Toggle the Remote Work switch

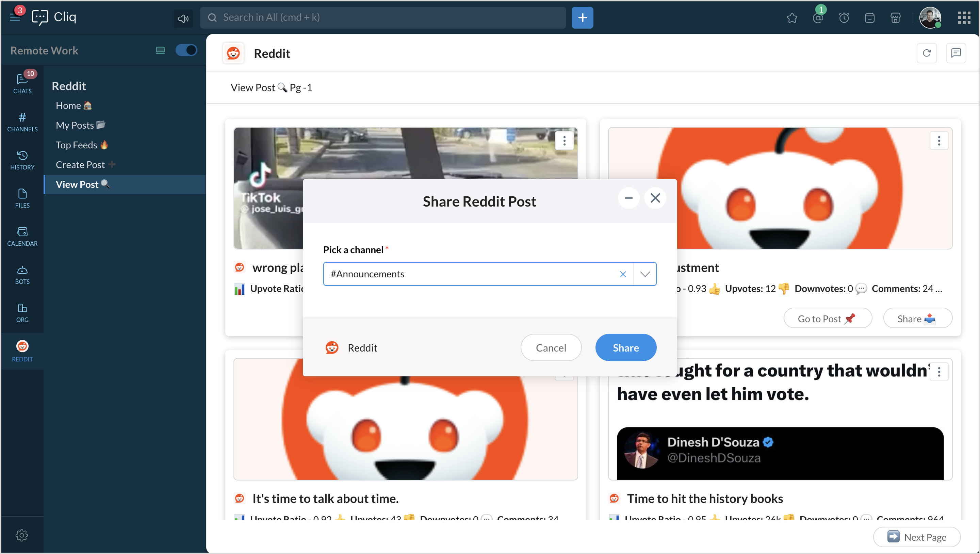coord(186,50)
